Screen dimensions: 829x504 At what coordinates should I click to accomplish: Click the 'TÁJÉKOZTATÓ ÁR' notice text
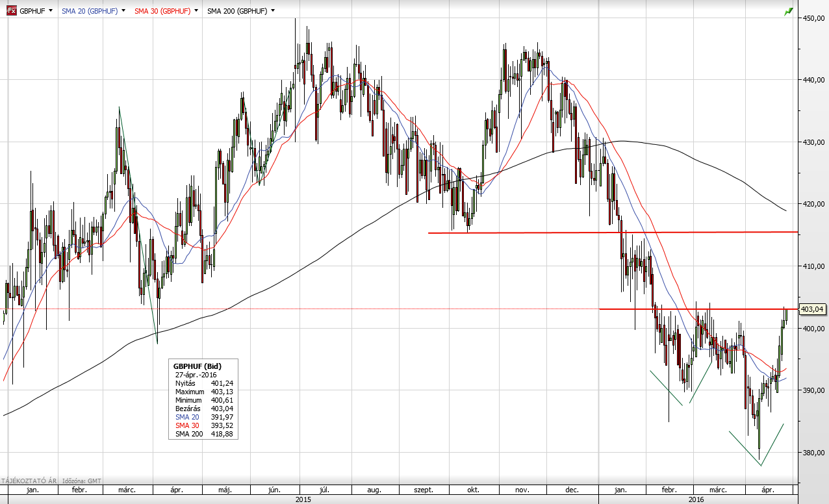click(x=28, y=481)
